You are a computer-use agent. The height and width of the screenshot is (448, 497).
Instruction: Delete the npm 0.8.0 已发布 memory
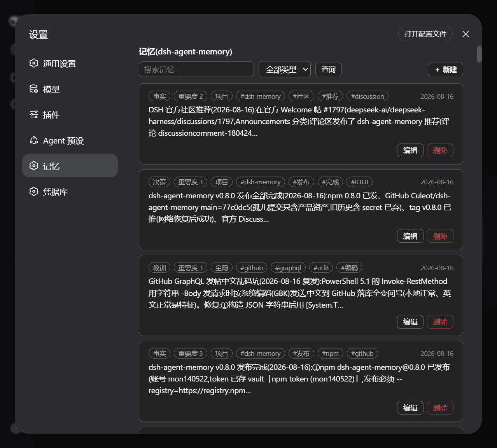(440, 408)
